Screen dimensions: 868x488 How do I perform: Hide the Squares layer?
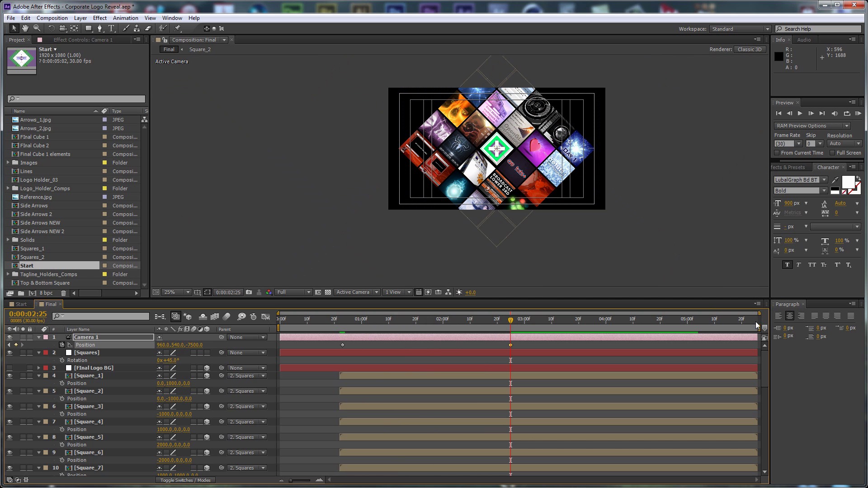[x=9, y=353]
